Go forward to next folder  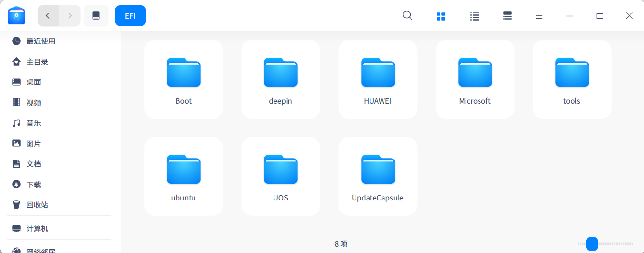pyautogui.click(x=70, y=15)
